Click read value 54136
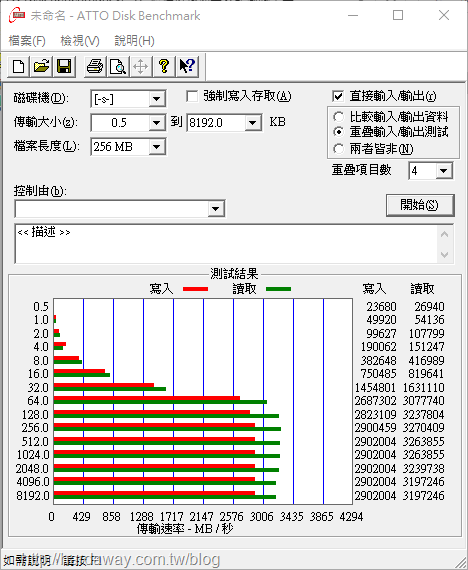Viewport: 468px width, 570px height. [429, 320]
